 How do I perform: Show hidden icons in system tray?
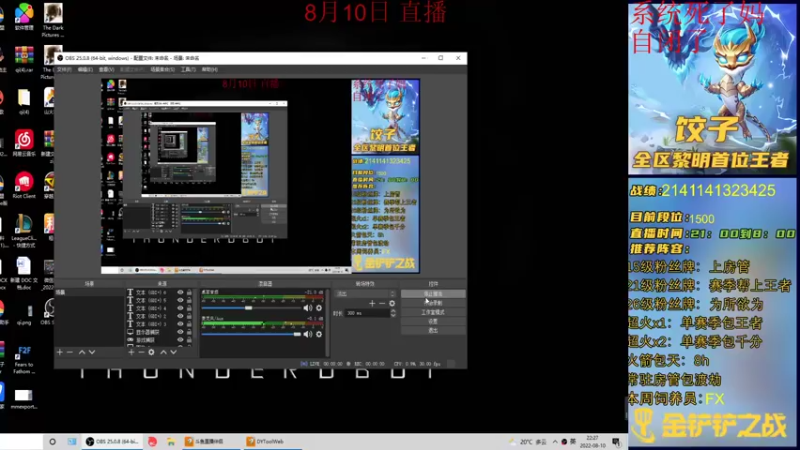(x=555, y=442)
